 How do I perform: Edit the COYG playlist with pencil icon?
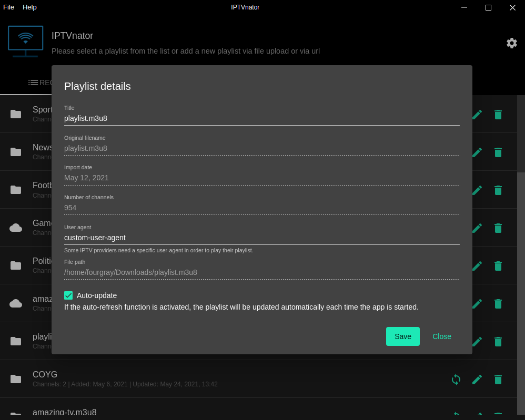(477, 379)
